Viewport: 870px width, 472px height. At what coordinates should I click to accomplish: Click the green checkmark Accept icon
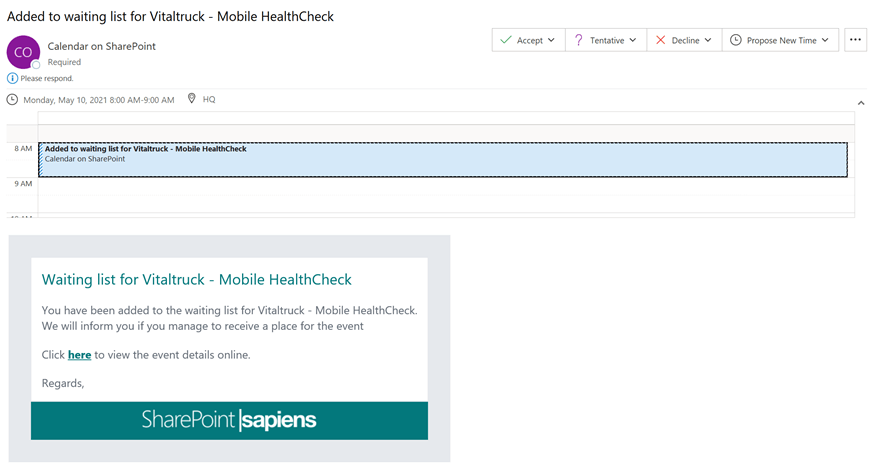click(505, 40)
